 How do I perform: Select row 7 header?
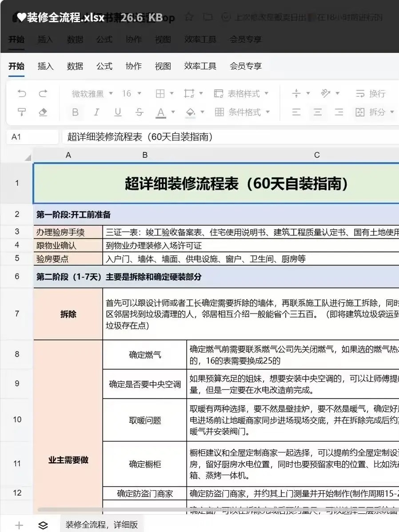tap(17, 314)
